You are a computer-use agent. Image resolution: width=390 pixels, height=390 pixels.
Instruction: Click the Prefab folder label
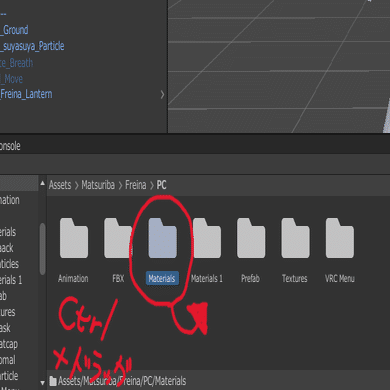pos(250,278)
